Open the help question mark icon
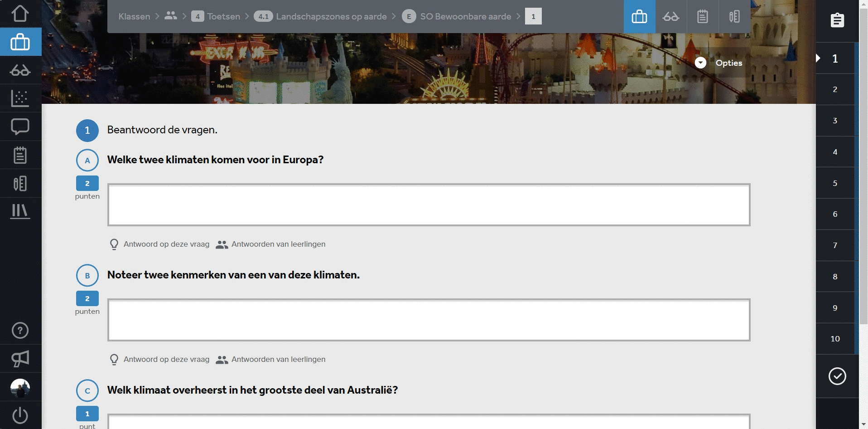Screen dimensions: 868x429 (x=20, y=331)
